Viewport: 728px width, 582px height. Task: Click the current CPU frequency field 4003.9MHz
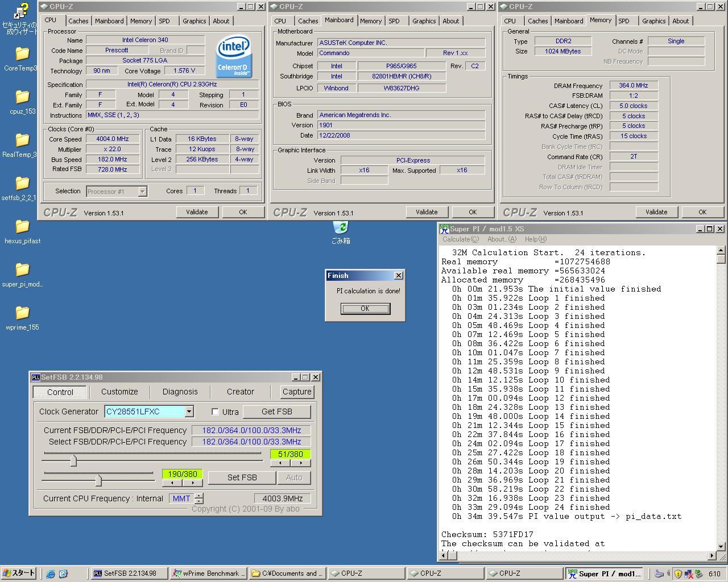coord(282,498)
